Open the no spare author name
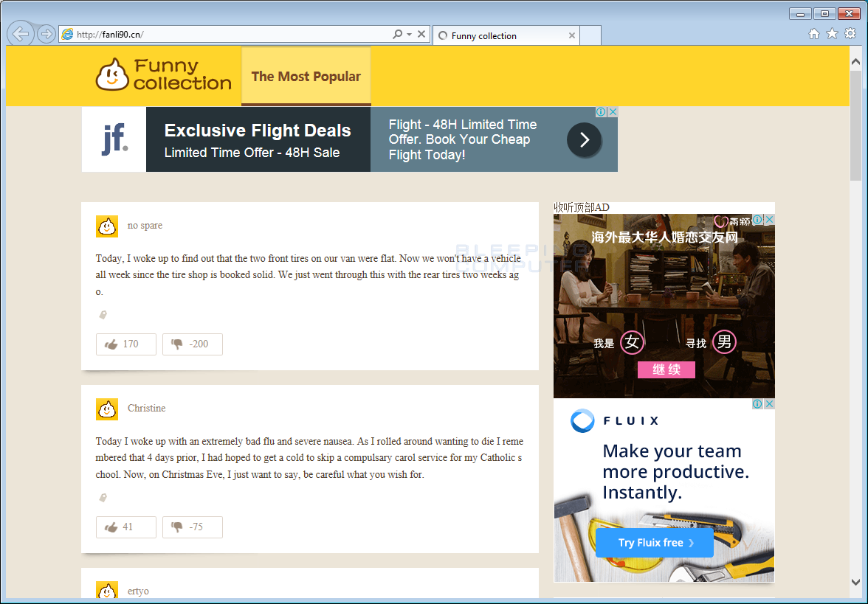The height and width of the screenshot is (604, 868). (x=145, y=225)
